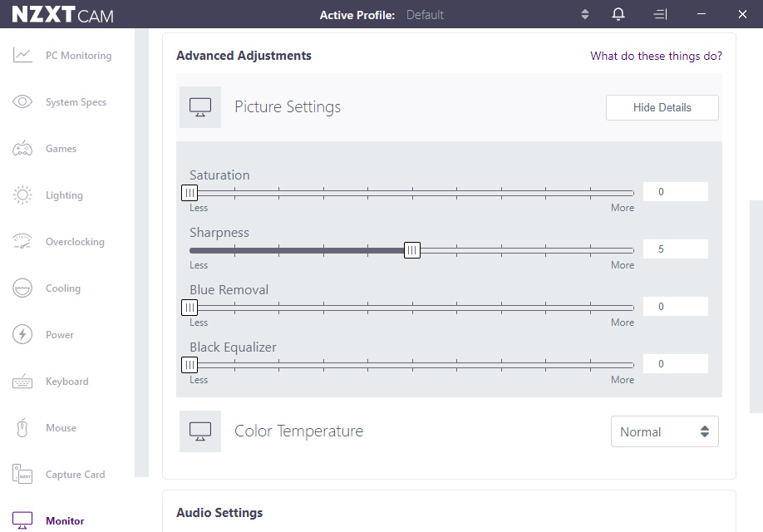Click the Hide Details button
Viewport: 763px width, 532px height.
[x=662, y=107]
